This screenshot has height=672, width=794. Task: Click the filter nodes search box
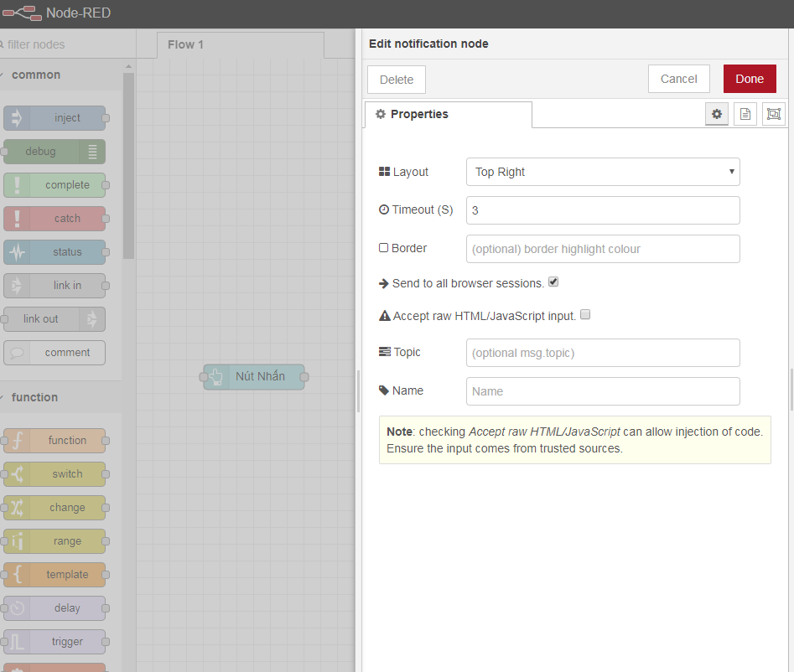(66, 44)
